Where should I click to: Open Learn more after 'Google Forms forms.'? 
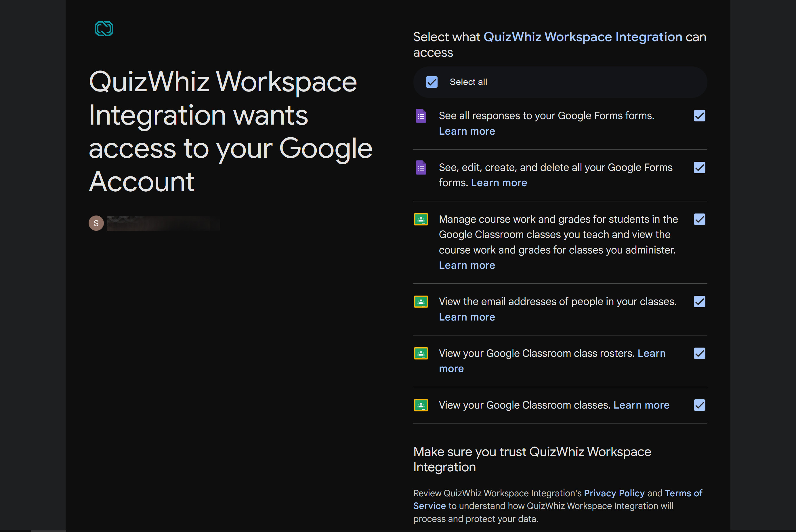coord(499,182)
